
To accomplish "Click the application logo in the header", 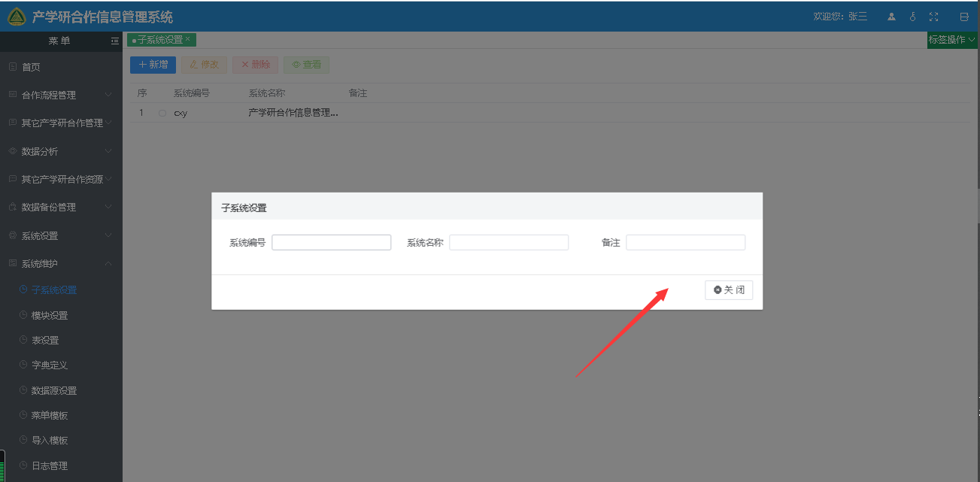I will [x=17, y=17].
